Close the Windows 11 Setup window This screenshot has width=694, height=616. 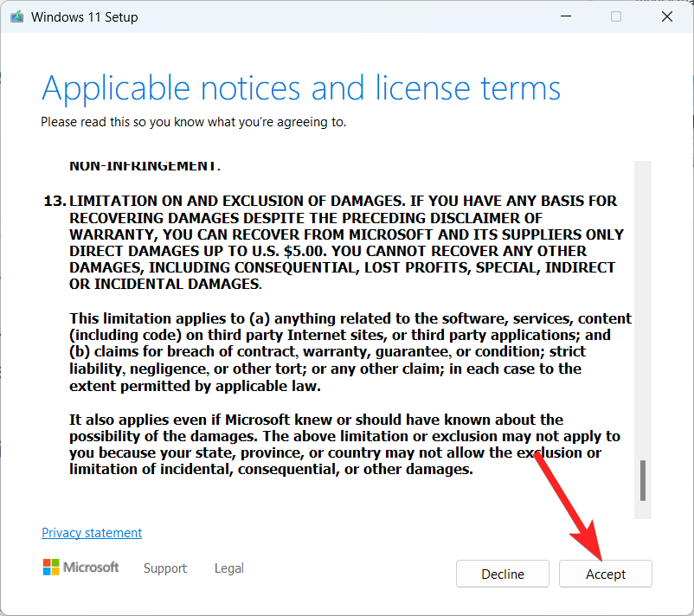pyautogui.click(x=666, y=17)
